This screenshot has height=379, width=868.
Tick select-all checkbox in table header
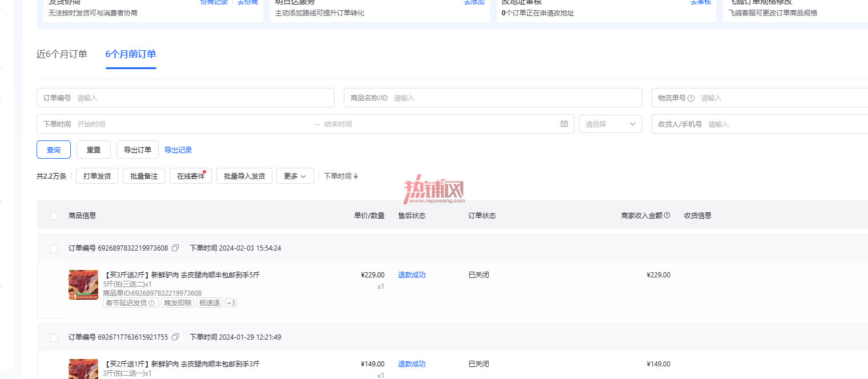54,216
